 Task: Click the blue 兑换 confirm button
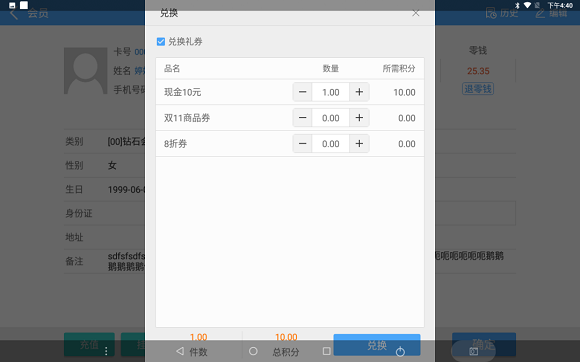[x=377, y=345]
